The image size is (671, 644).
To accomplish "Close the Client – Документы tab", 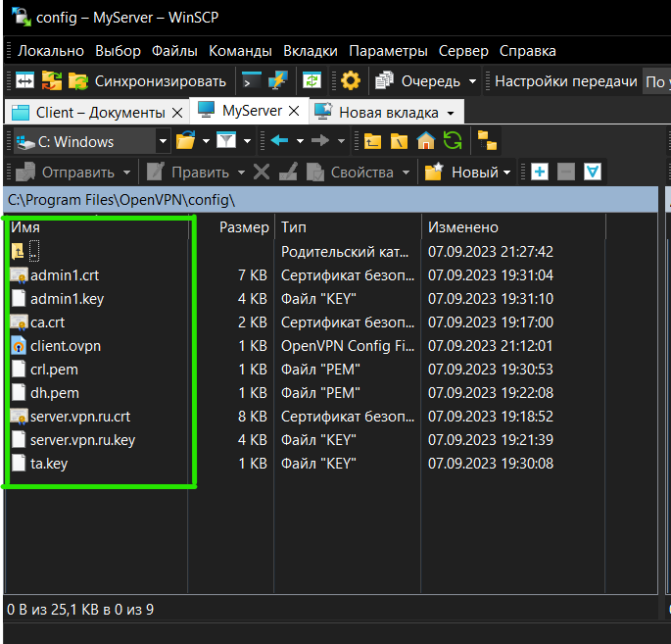I will pyautogui.click(x=177, y=113).
